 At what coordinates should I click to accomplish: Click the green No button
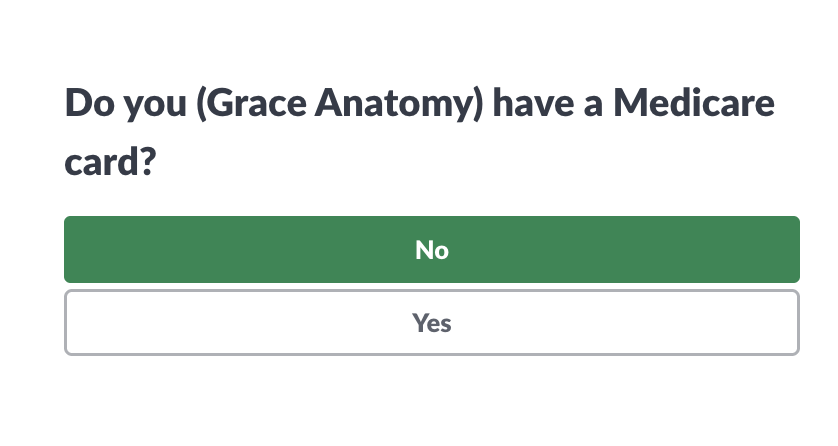pos(431,250)
